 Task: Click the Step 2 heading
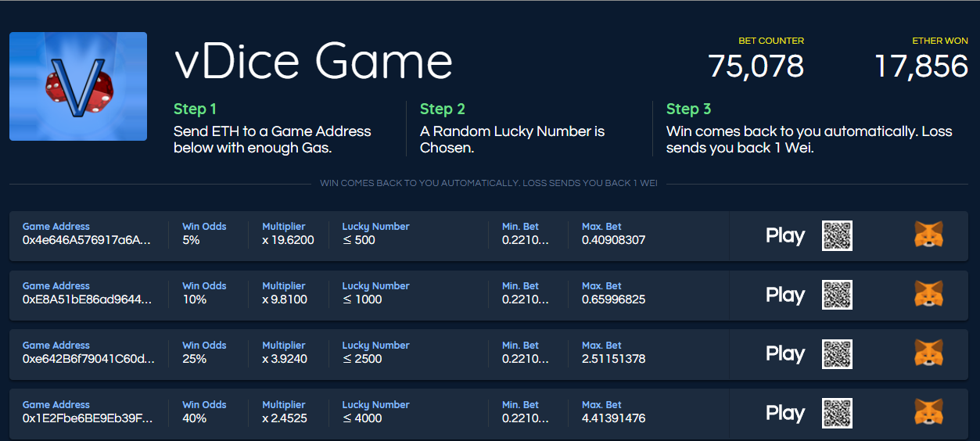443,109
